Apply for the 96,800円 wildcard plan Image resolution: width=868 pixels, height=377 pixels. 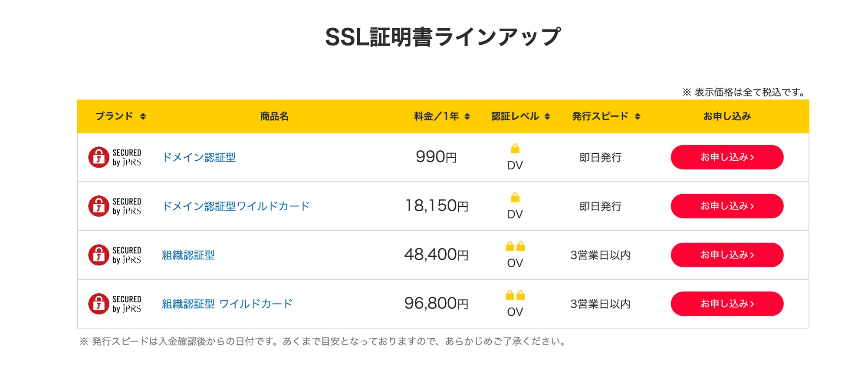pos(727,304)
